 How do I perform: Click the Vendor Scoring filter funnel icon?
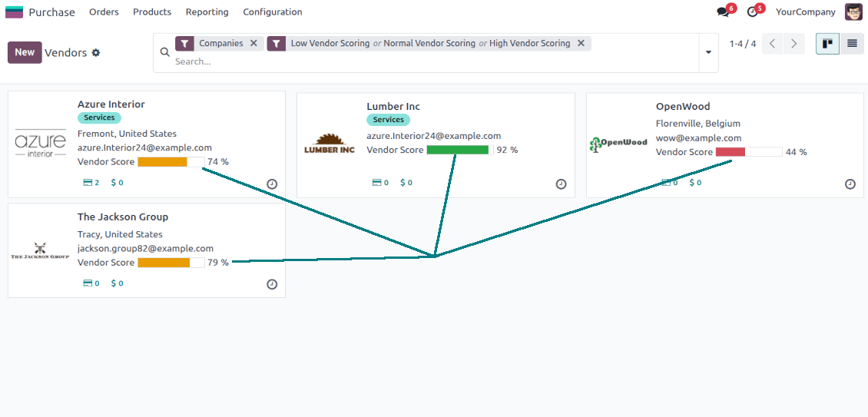[x=277, y=43]
